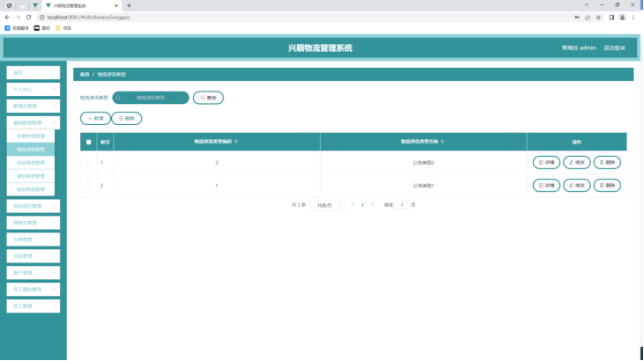This screenshot has height=361, width=644.
Task: Open 详情 for row 公告类型1
Action: point(546,186)
